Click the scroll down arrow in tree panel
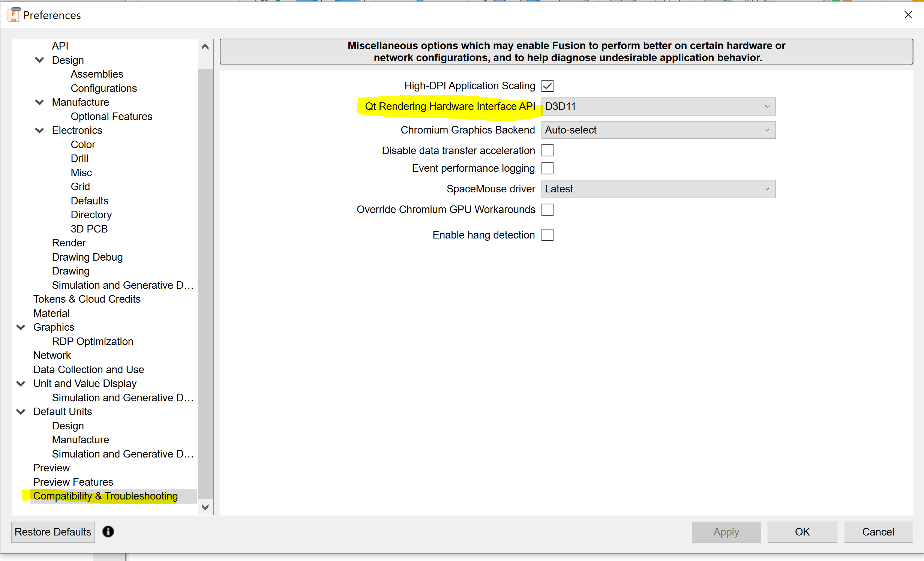924x561 pixels. click(205, 507)
